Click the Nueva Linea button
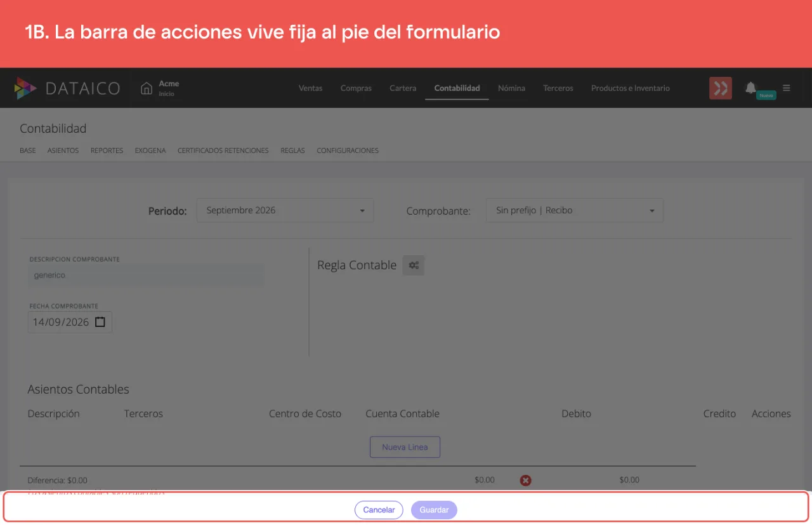Image resolution: width=812 pixels, height=525 pixels. tap(405, 447)
